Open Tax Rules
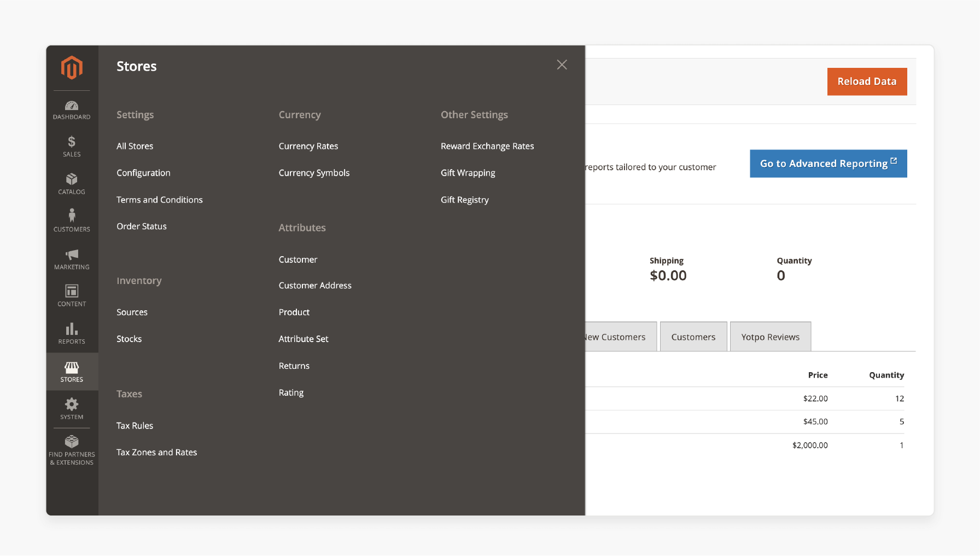Viewport: 980px width, 556px height. (135, 426)
